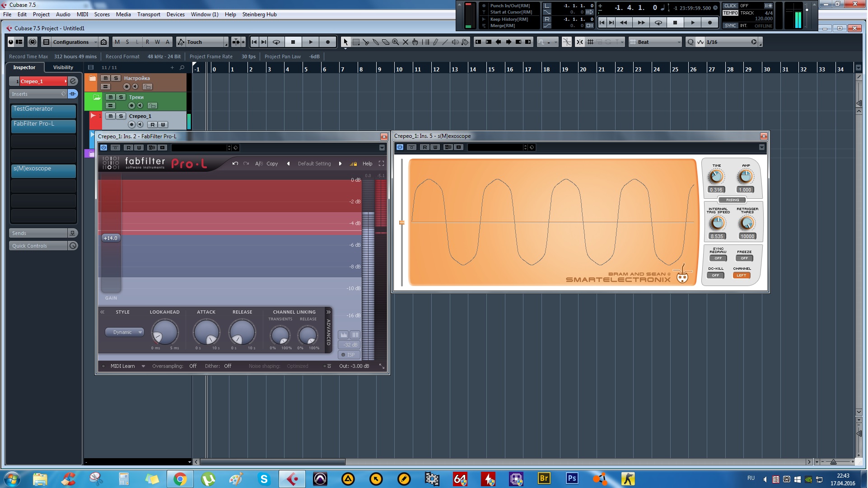Toggle FREEZE off button in s(M)exoscope
The width and height of the screenshot is (868, 488).
744,258
